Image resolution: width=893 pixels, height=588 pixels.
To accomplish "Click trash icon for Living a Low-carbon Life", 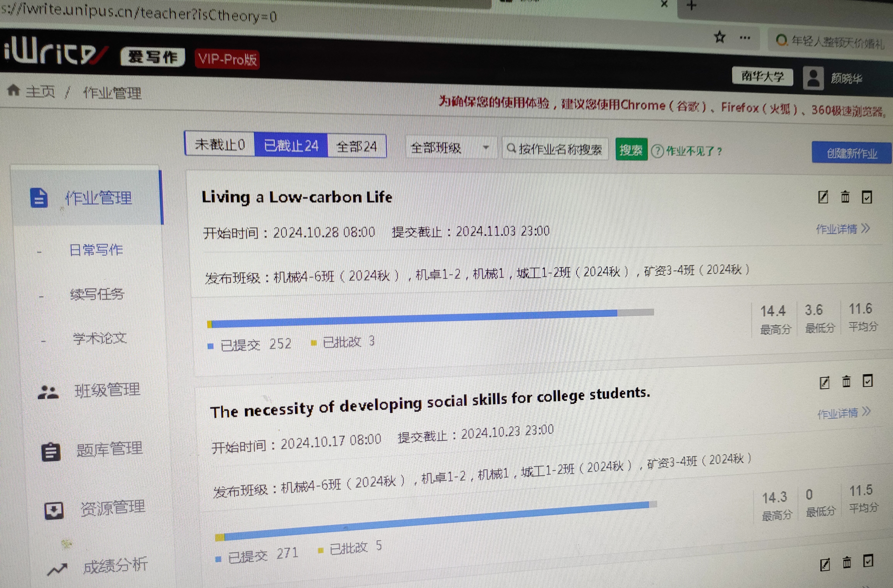I will tap(845, 197).
